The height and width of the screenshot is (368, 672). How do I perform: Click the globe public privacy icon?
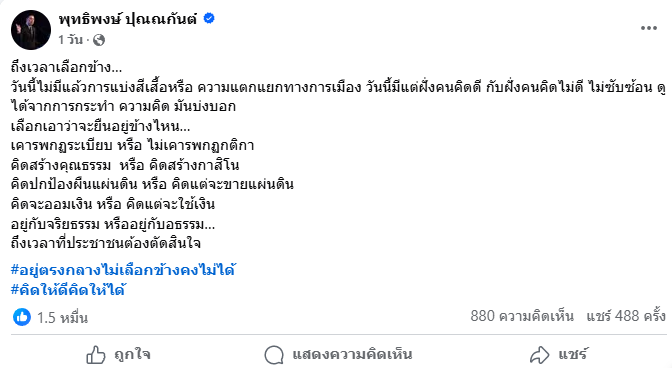tap(99, 40)
